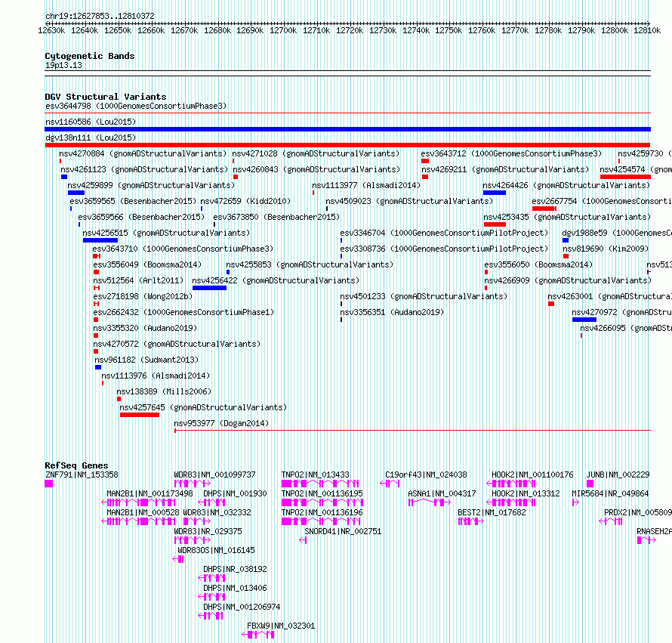Open label nsv4270572 (gnomADStructuralVariants)
The height and width of the screenshot is (643, 672).
[177, 344]
